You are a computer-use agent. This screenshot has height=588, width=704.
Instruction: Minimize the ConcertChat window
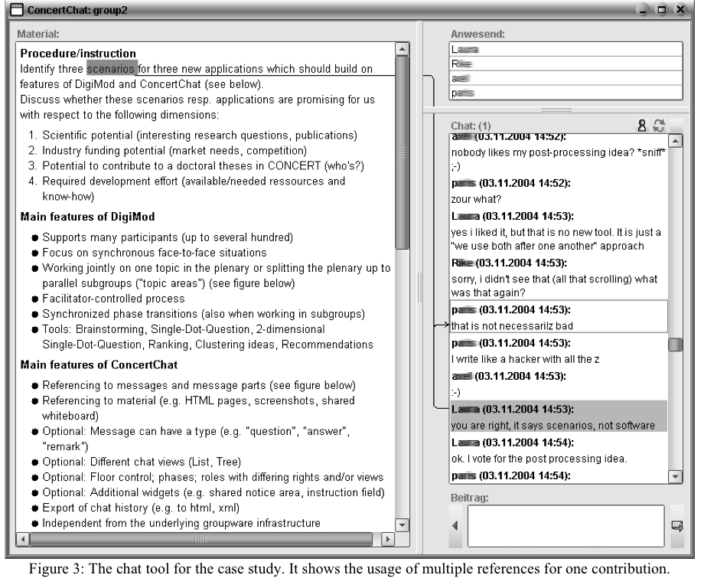coord(644,9)
